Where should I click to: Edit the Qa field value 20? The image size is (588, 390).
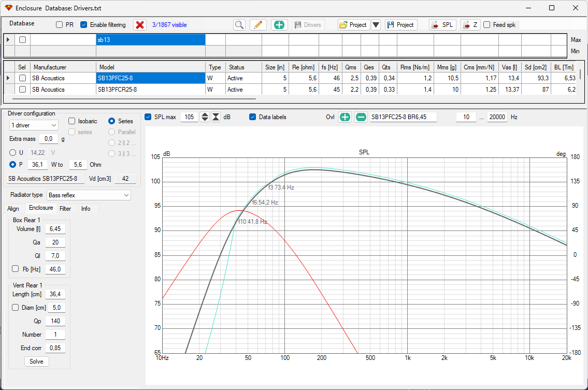pos(55,242)
